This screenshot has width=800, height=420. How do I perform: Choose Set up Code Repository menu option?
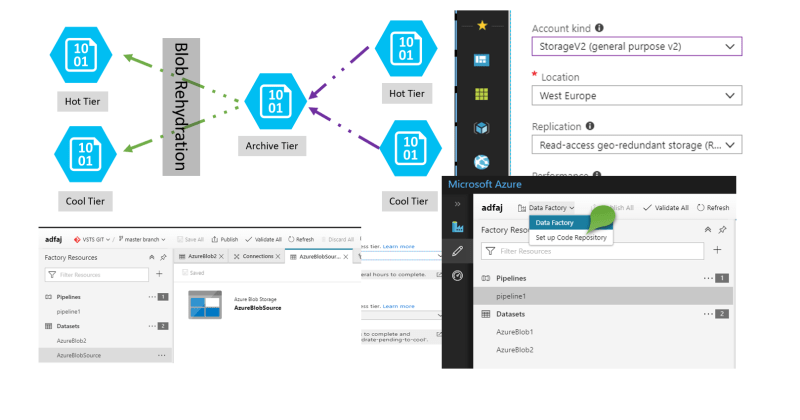pos(571,237)
